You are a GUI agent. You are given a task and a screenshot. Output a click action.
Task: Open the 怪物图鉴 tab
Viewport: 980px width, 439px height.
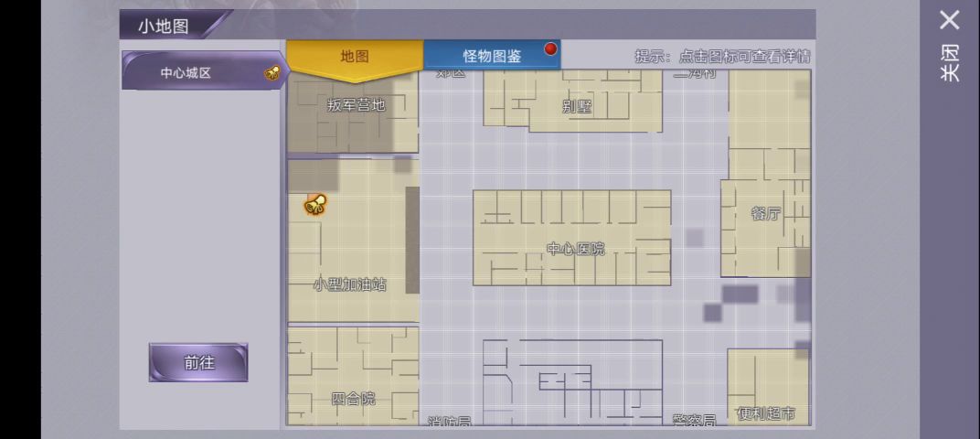[492, 56]
